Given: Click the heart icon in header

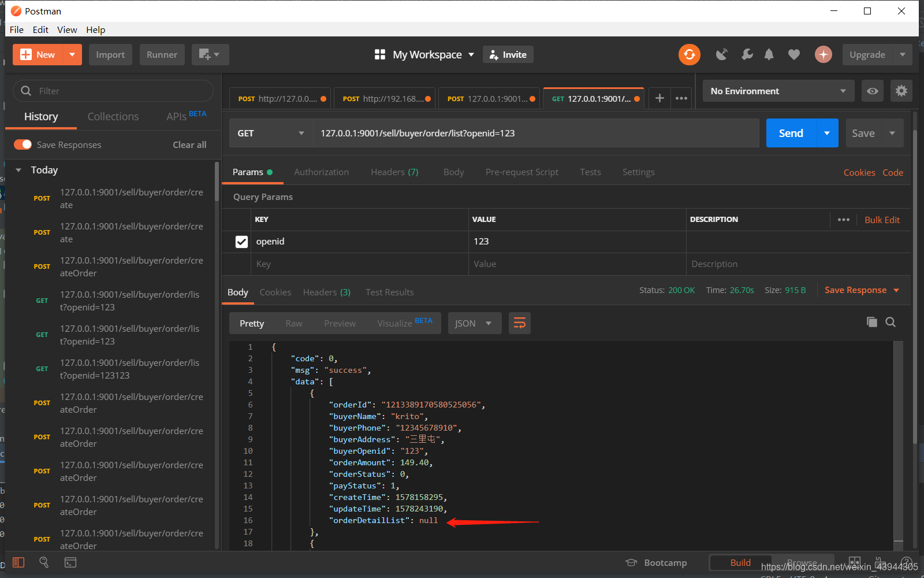Looking at the screenshot, I should tap(794, 55).
